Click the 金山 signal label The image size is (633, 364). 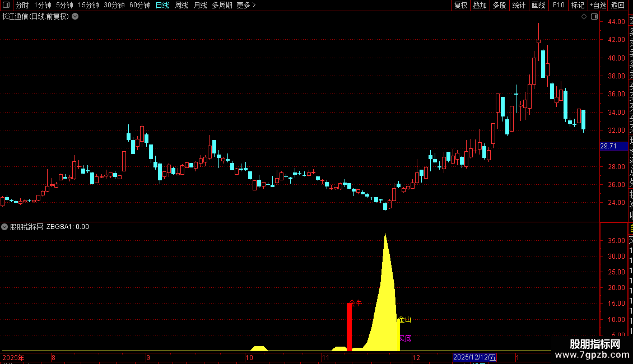pos(404,319)
